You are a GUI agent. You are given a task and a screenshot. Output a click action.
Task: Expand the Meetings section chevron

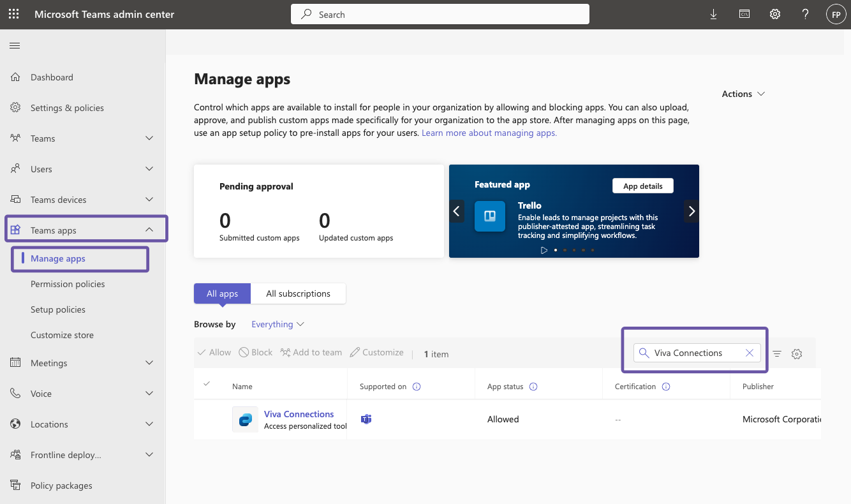click(x=149, y=363)
